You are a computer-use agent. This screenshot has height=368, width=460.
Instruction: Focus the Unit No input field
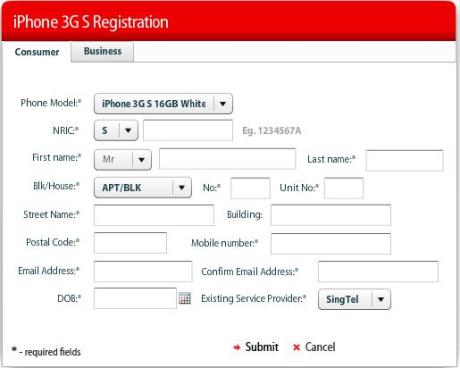344,188
